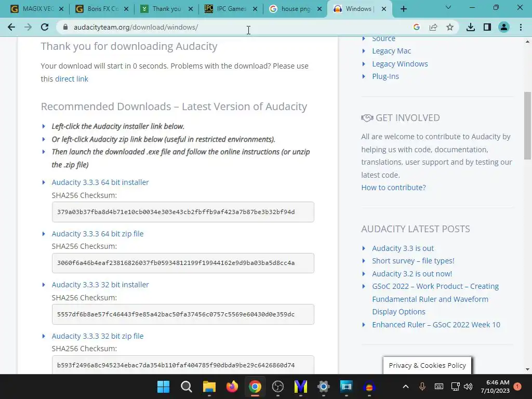Open Enhanced Ruler GSoC Week 10 post
The image size is (532, 399).
(436, 325)
